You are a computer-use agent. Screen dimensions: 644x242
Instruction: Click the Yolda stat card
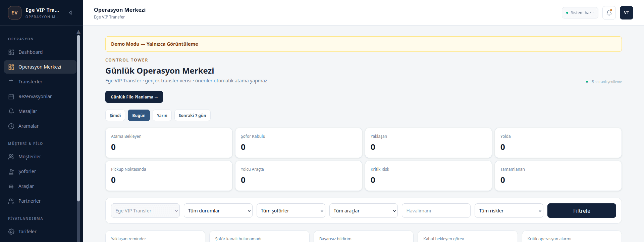tap(558, 143)
